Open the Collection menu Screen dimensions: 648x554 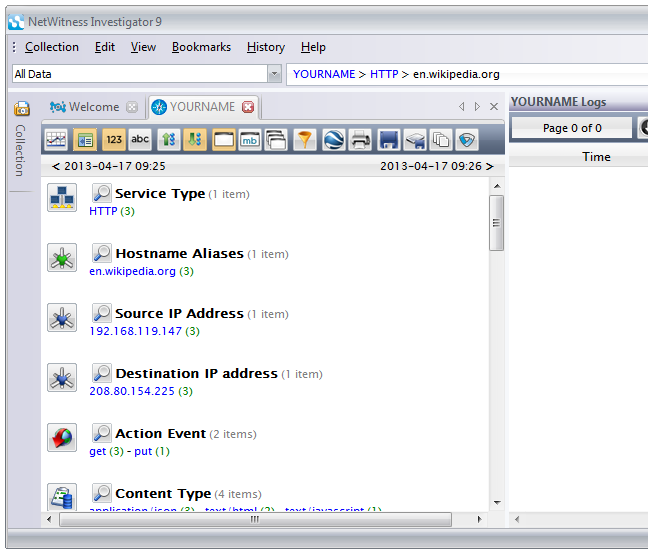pos(52,47)
